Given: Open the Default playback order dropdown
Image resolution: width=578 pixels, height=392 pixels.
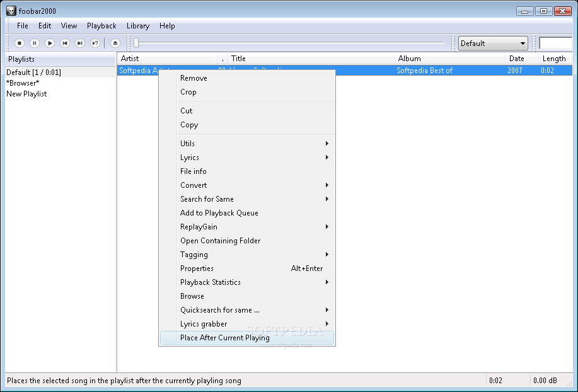Looking at the screenshot, I should pyautogui.click(x=493, y=43).
